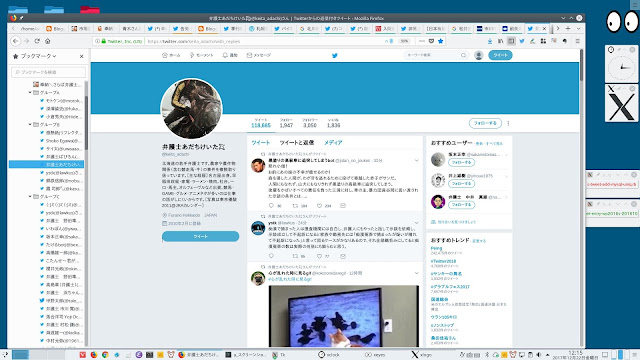Save page to Pocket icon
The width and height of the screenshot is (640, 360).
click(431, 41)
